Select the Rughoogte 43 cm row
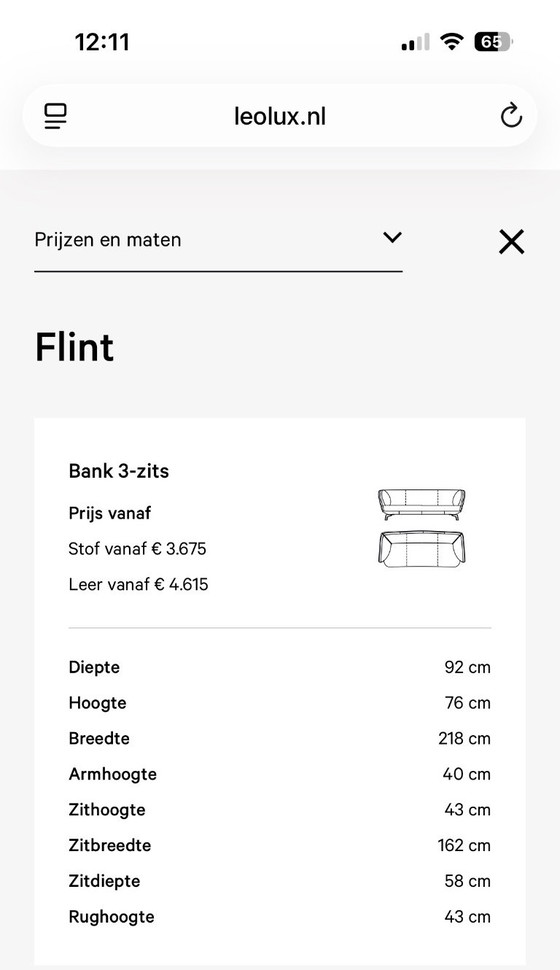The height and width of the screenshot is (970, 560). click(x=280, y=917)
